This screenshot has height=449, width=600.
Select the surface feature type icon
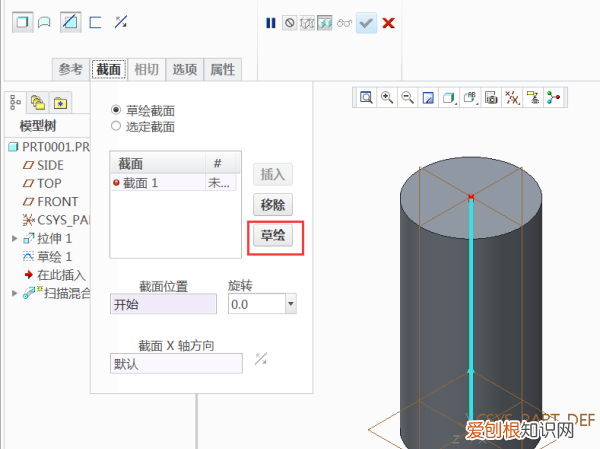45,22
